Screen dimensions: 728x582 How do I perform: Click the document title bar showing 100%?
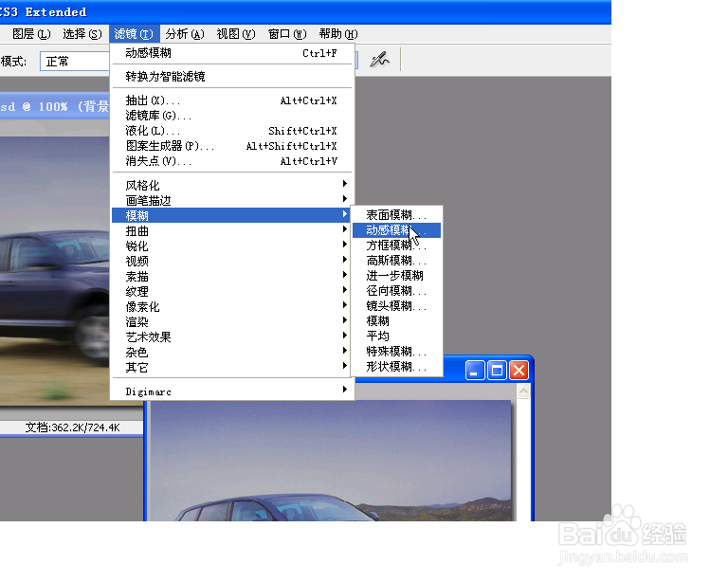pos(55,106)
